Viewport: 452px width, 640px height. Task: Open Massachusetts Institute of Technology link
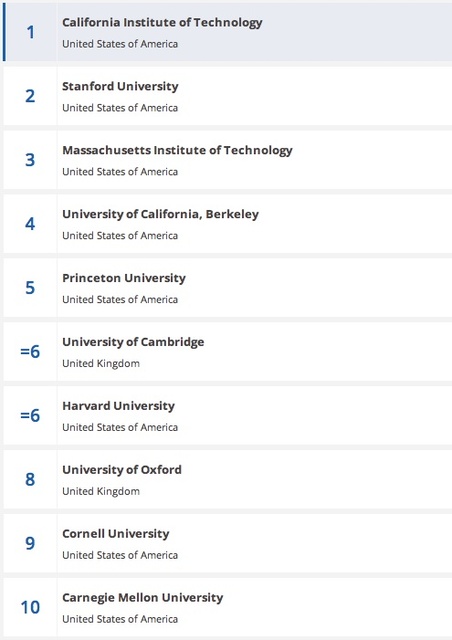pyautogui.click(x=177, y=150)
